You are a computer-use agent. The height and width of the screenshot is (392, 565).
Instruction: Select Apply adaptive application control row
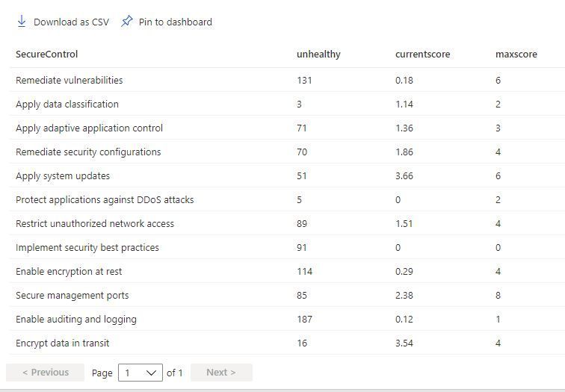[287, 128]
